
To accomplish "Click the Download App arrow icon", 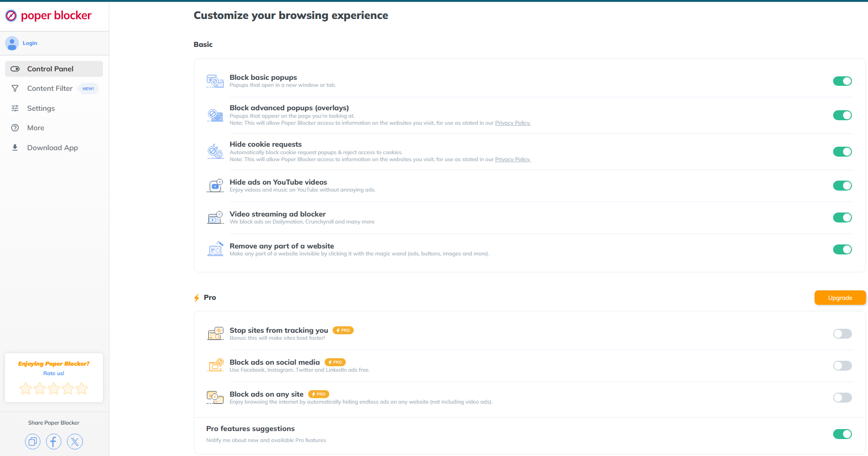I will [x=15, y=147].
